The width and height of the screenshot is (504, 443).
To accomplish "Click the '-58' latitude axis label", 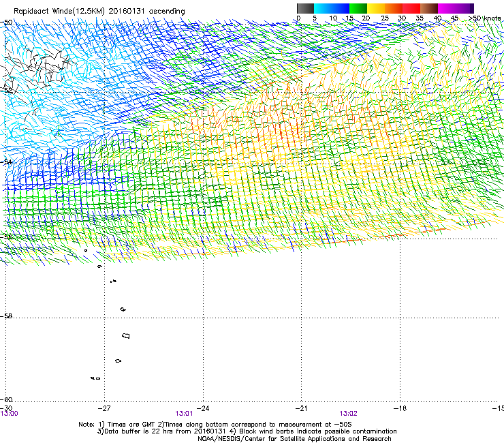I will 6,316.
